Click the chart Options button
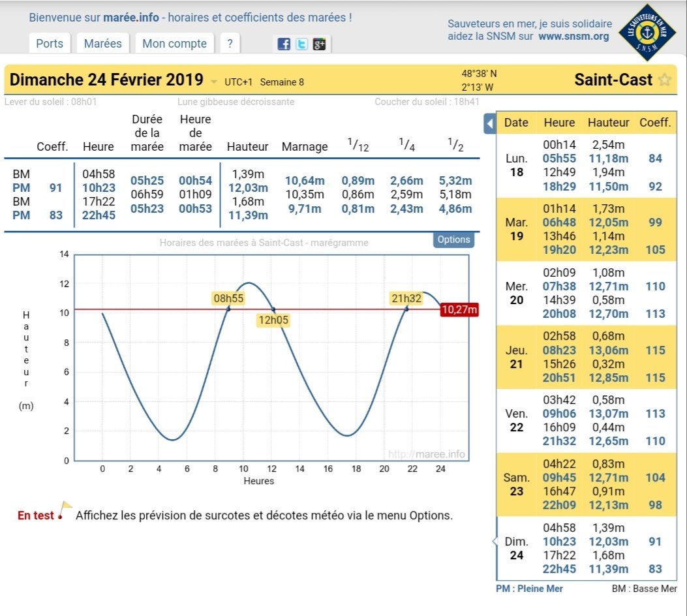The width and height of the screenshot is (687, 616). click(x=453, y=239)
